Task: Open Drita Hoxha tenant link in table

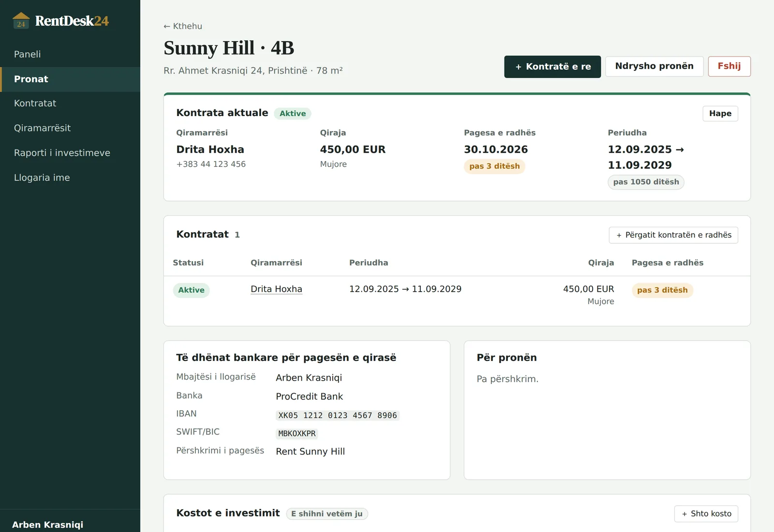Action: tap(276, 289)
